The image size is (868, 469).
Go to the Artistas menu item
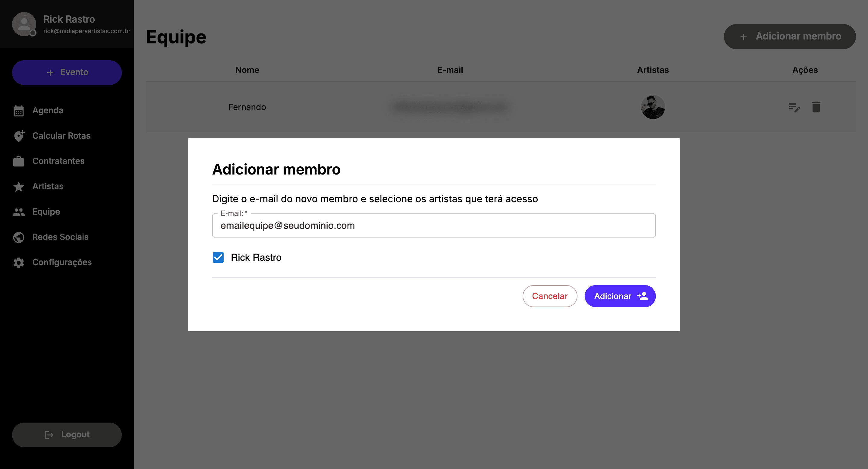[48, 186]
